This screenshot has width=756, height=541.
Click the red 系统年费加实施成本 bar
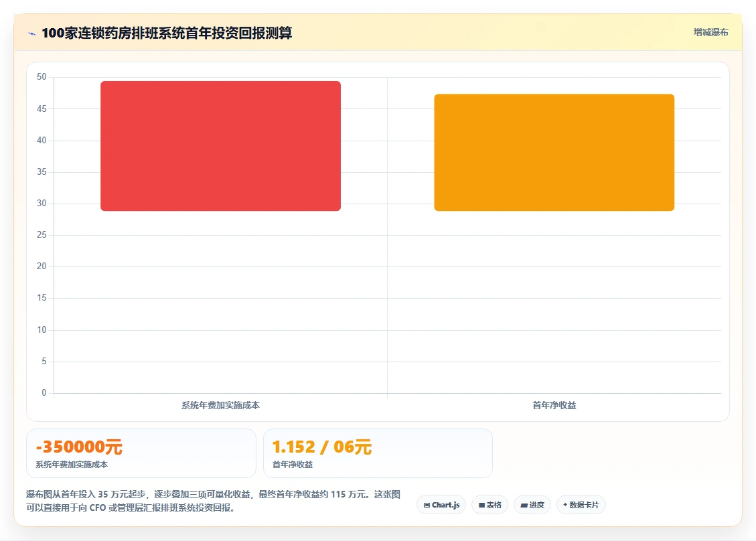(220, 146)
